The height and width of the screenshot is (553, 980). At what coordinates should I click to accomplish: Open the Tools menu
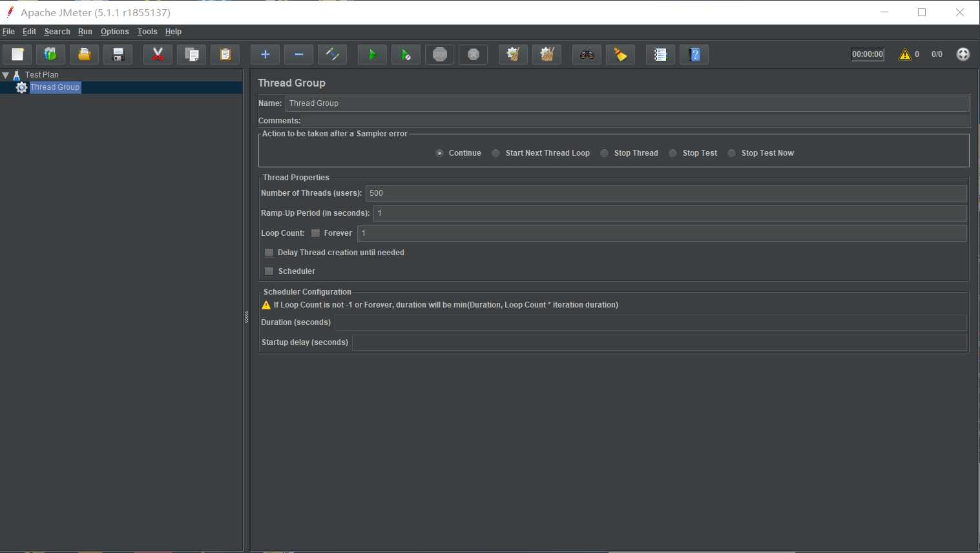[x=147, y=32]
